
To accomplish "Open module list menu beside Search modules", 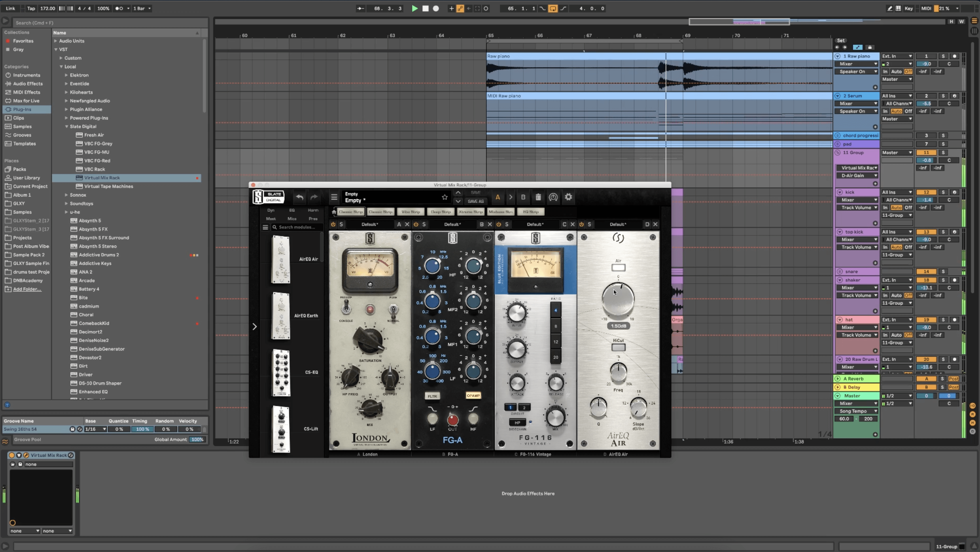I will pyautogui.click(x=266, y=227).
